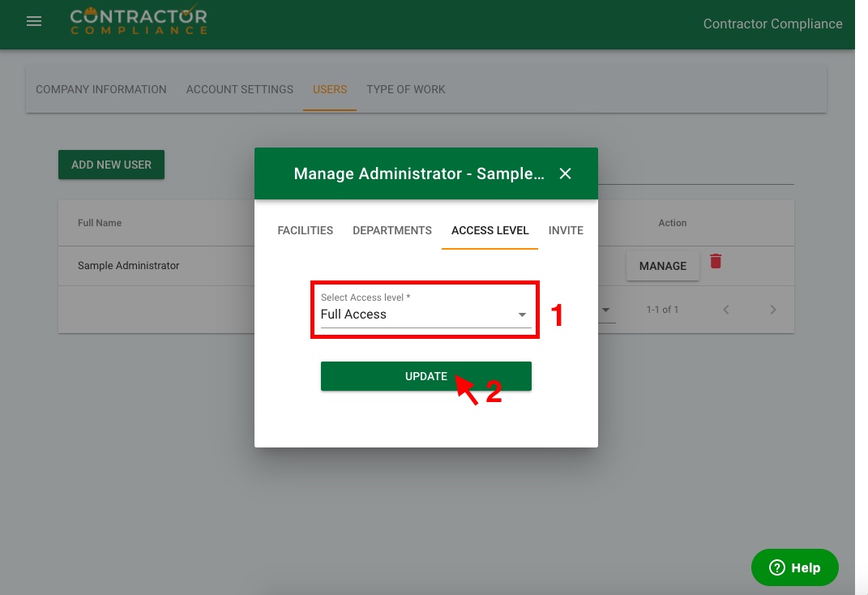Open the Account Settings tab
The width and height of the screenshot is (868, 595).
[240, 89]
